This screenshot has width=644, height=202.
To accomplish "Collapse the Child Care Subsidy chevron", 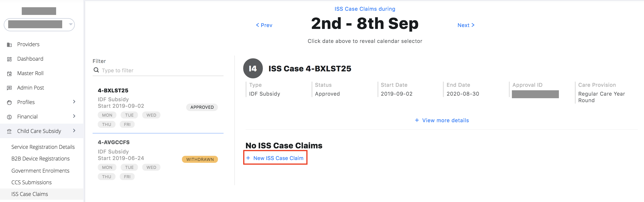I will coord(74,131).
